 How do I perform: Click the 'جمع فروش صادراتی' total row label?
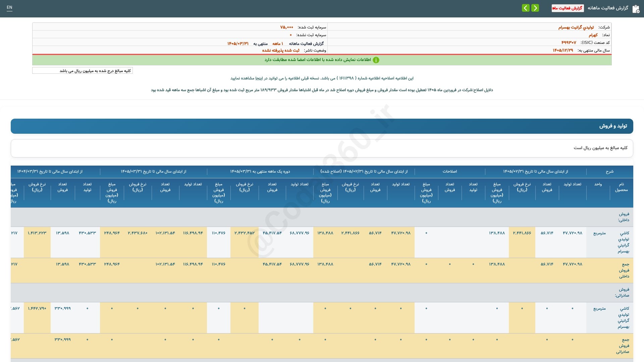[623, 346]
